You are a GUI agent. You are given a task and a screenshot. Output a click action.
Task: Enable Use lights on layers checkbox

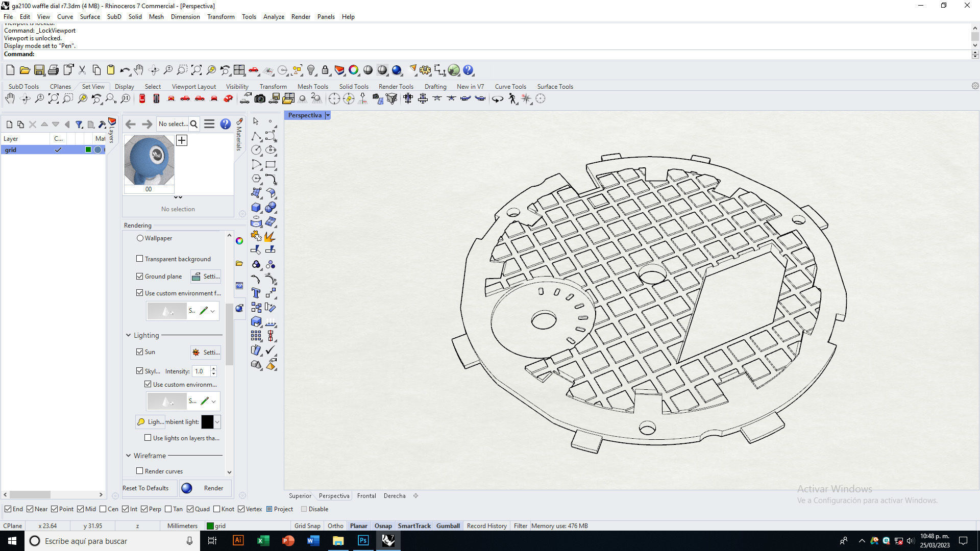[x=148, y=438]
